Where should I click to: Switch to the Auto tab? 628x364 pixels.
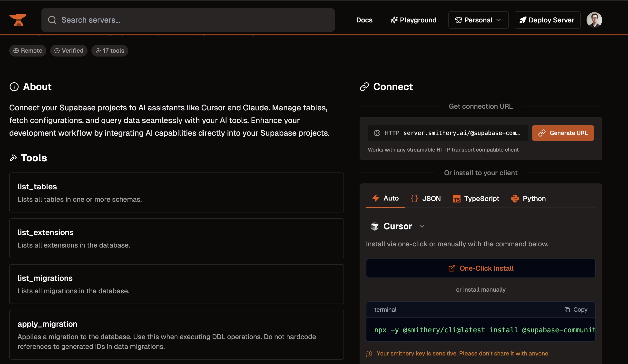click(385, 198)
